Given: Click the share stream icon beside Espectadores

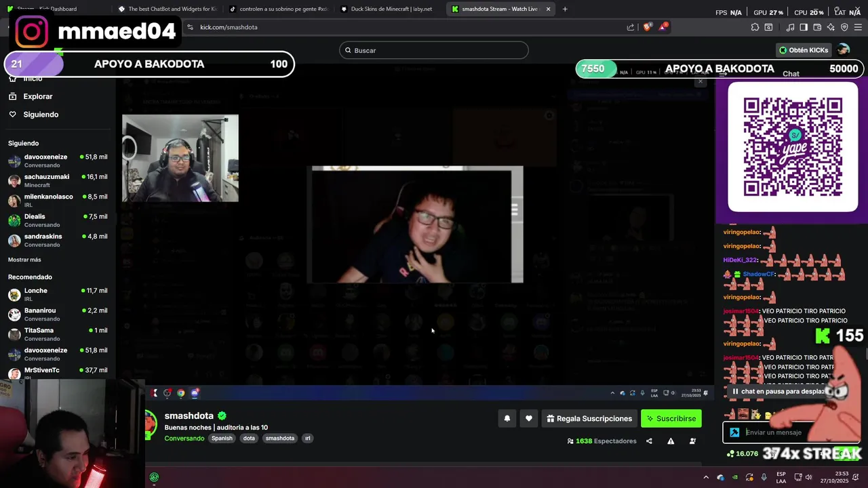Looking at the screenshot, I should pos(649,441).
